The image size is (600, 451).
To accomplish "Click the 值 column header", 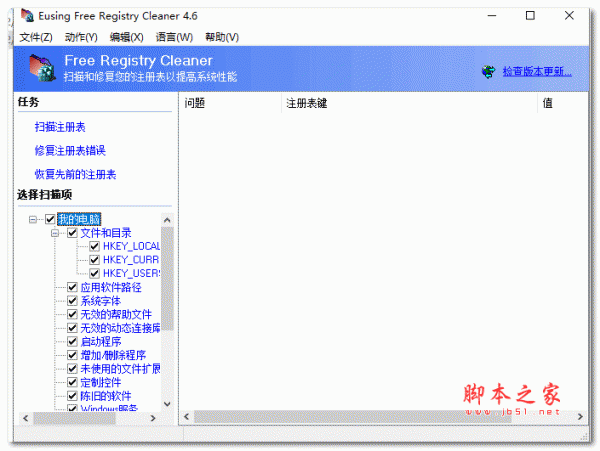I will tap(563, 103).
